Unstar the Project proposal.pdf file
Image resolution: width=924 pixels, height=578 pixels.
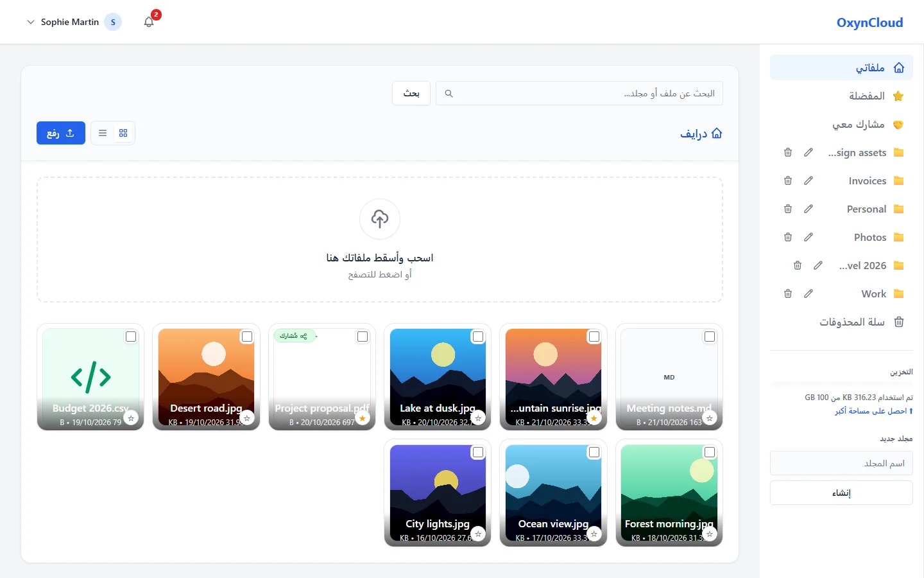pyautogui.click(x=363, y=418)
